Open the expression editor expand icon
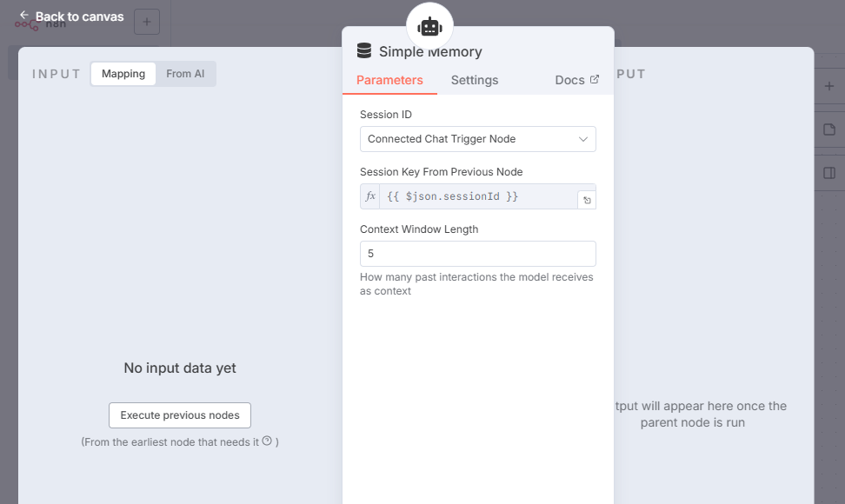 587,200
